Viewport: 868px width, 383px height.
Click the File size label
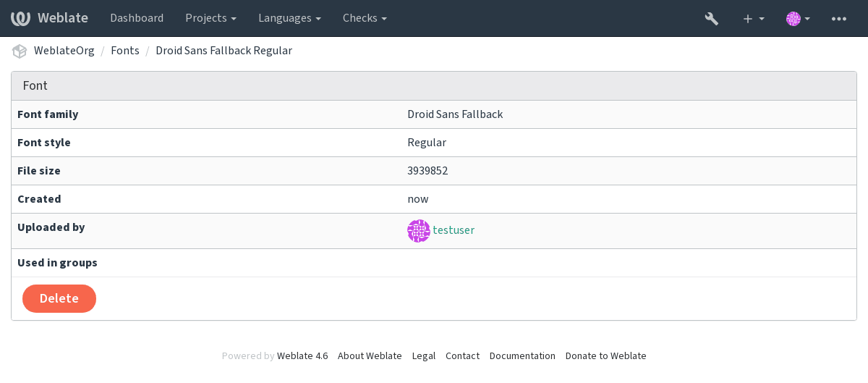39,171
